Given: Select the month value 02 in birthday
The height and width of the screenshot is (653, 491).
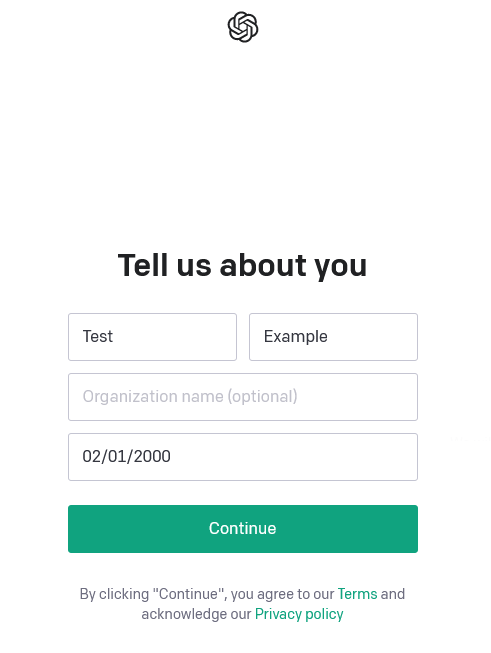Looking at the screenshot, I should pos(92,456).
